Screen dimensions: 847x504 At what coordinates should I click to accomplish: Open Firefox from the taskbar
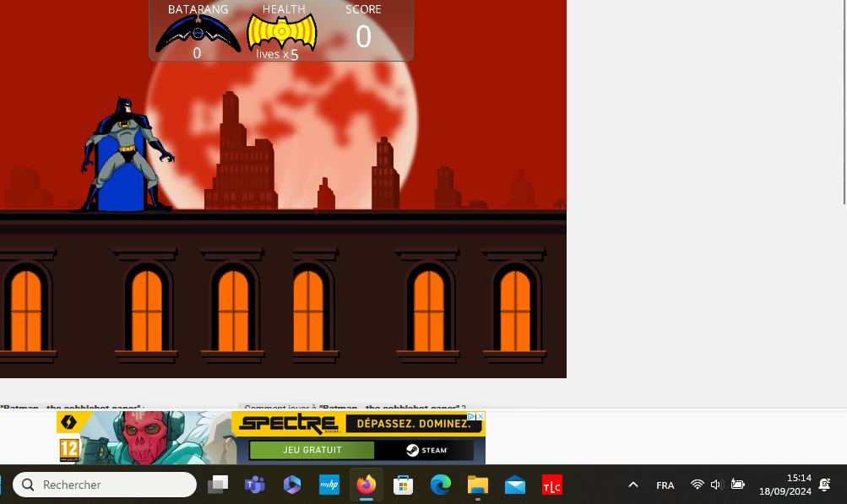click(x=366, y=485)
